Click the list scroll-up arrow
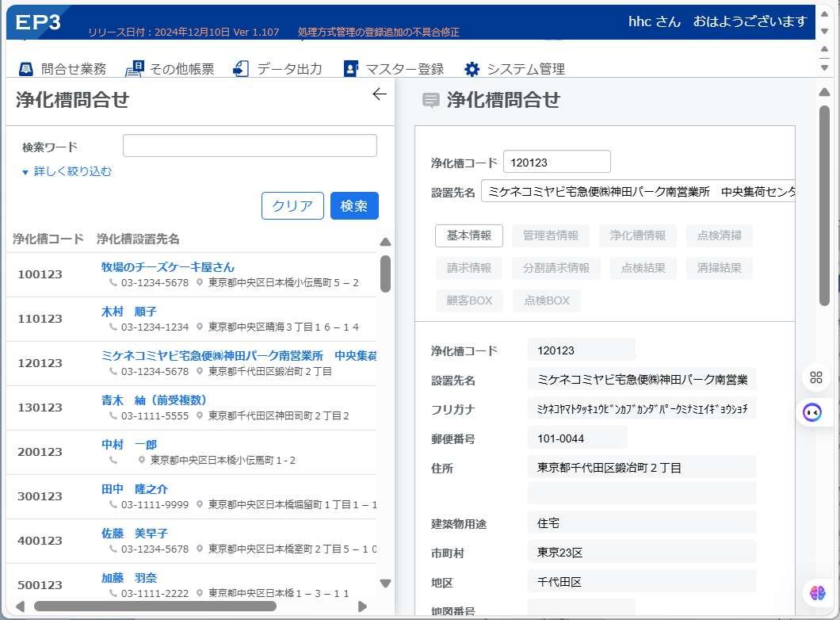This screenshot has width=840, height=620. [385, 243]
